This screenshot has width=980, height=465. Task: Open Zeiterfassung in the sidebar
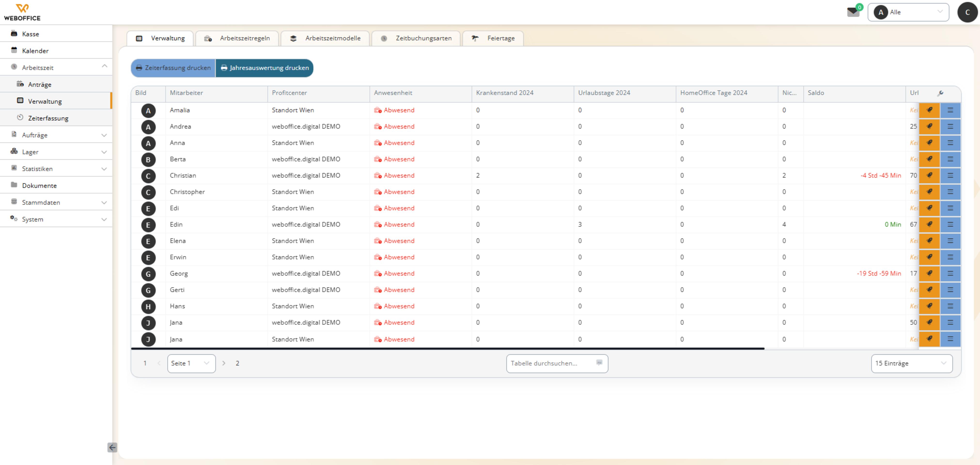(56, 118)
